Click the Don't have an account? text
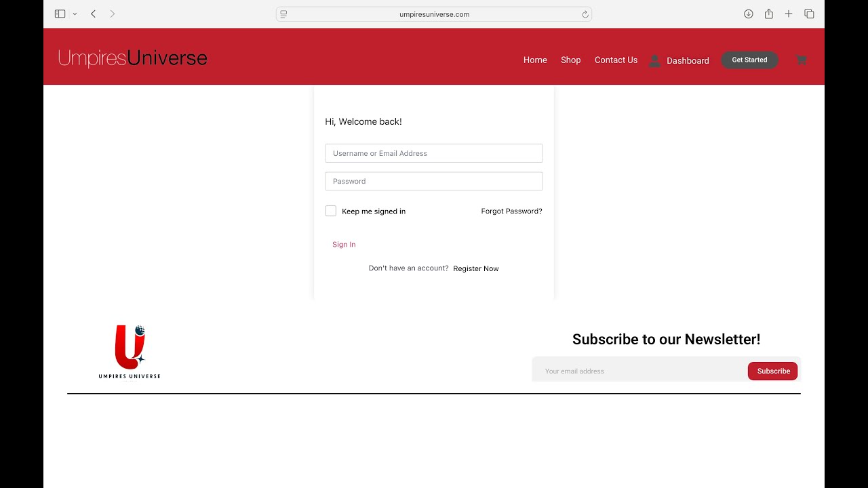Screen dimensions: 868x488 pos(408,268)
